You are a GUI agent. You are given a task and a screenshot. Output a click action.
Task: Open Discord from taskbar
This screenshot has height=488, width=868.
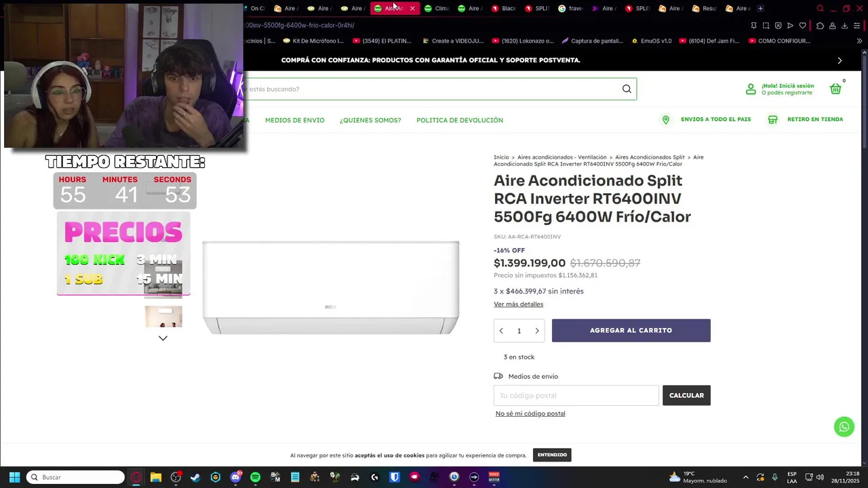235,477
